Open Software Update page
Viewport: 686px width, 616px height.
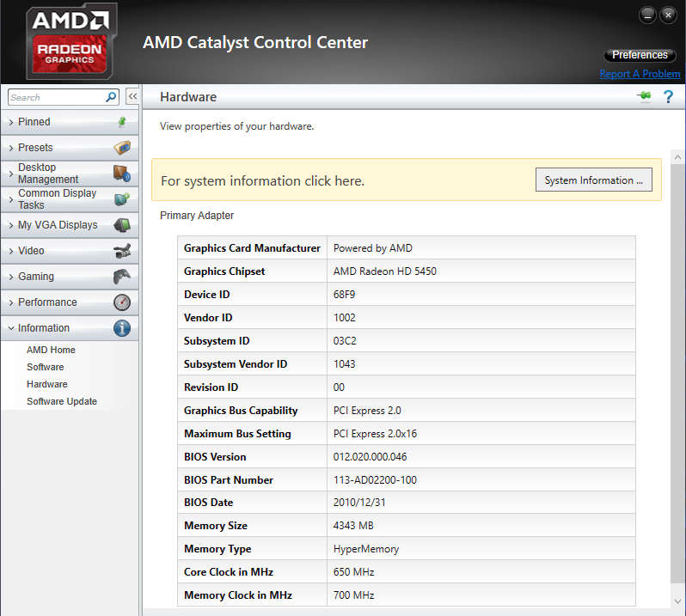click(x=61, y=401)
